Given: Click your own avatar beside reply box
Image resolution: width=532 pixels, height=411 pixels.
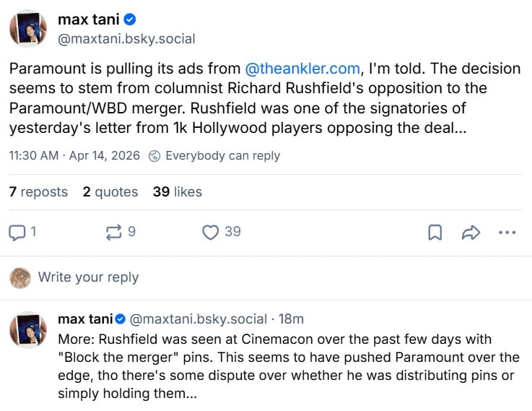Looking at the screenshot, I should pos(20,277).
